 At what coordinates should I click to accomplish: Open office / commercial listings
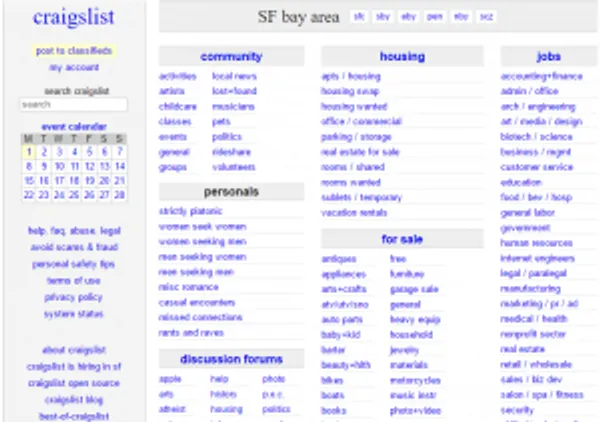click(x=361, y=121)
